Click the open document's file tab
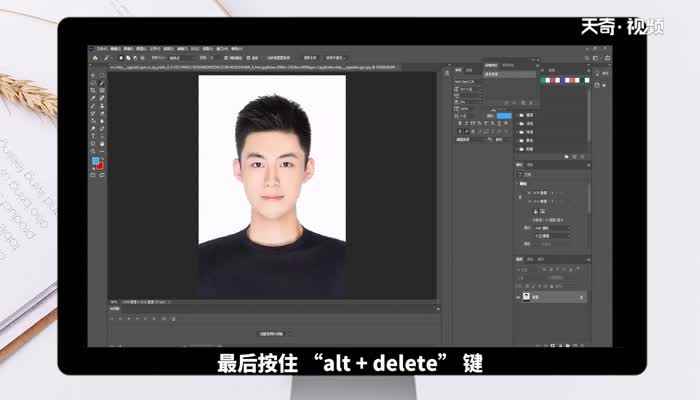700x400 pixels. coord(252,67)
